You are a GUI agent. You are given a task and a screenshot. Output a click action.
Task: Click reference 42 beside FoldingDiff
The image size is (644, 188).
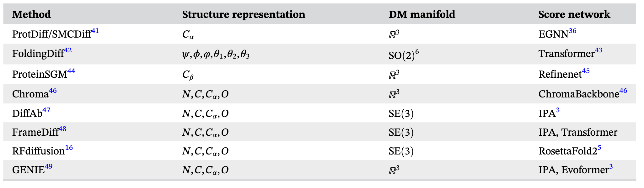click(68, 50)
